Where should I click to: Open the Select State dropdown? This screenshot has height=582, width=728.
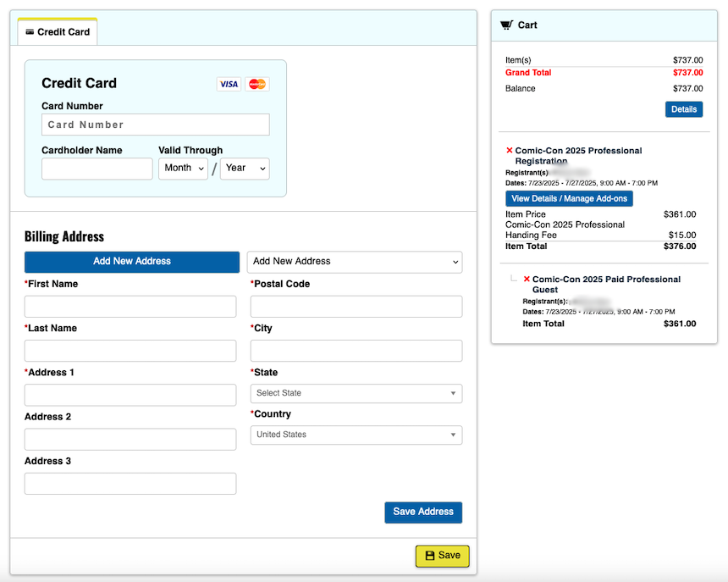click(356, 393)
